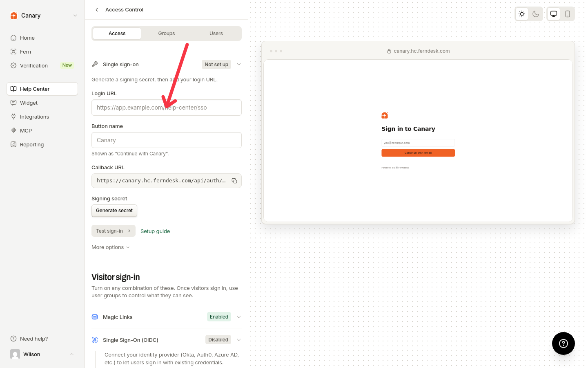The width and height of the screenshot is (588, 368).
Task: Click the Integrations plug icon
Action: click(13, 117)
